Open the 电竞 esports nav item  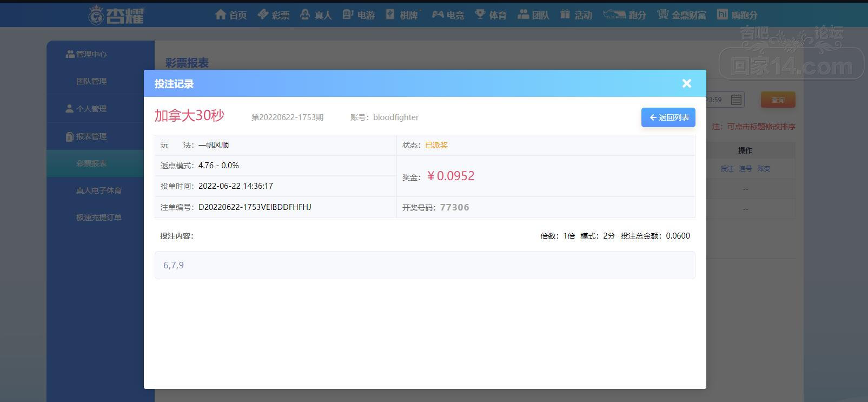pyautogui.click(x=448, y=15)
